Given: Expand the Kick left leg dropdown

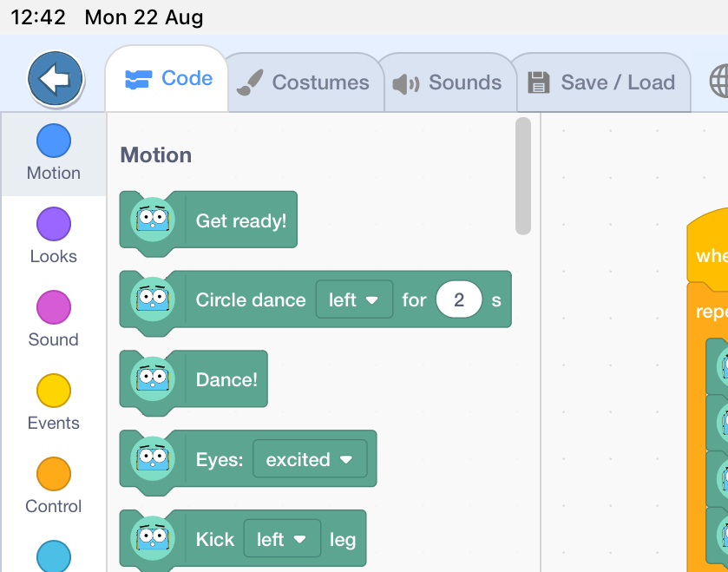Looking at the screenshot, I should 282,539.
